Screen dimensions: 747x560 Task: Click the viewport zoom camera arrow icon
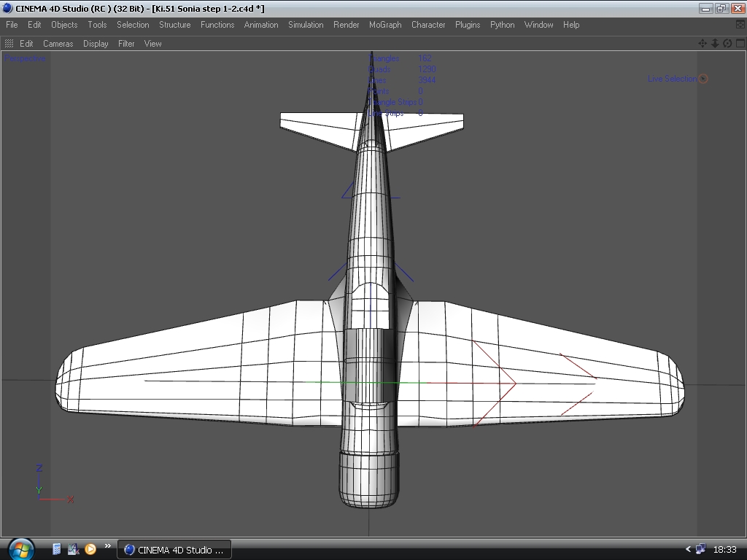click(715, 44)
